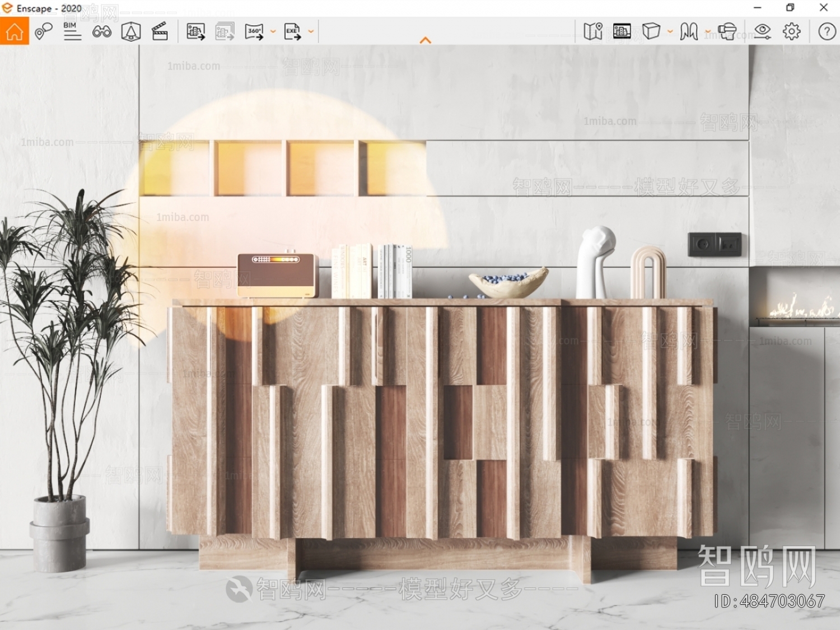Export a 360 panorama
The image size is (840, 630).
(254, 31)
